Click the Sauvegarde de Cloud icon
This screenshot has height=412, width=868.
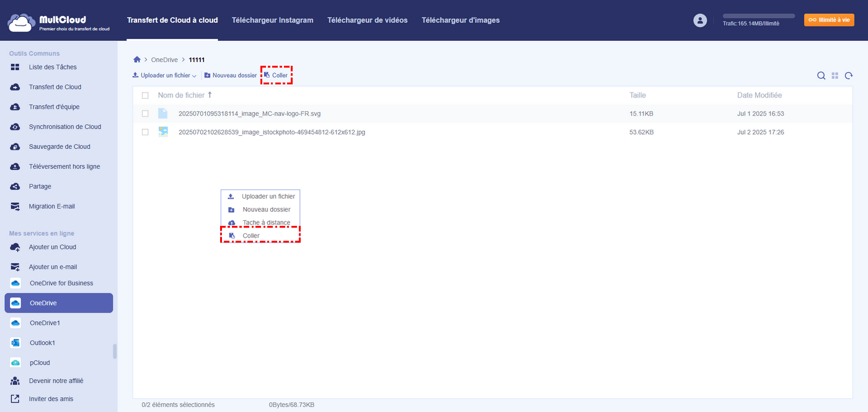coord(15,146)
